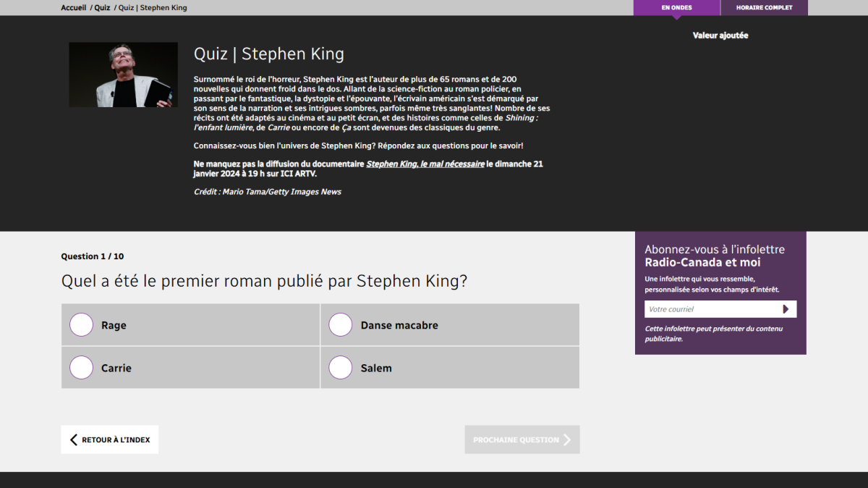Screen dimensions: 868x488
Task: Submit email with the arrow icon
Action: (x=786, y=309)
